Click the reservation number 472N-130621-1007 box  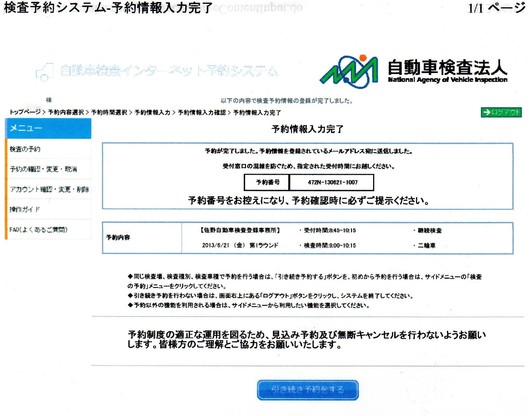pyautogui.click(x=332, y=182)
